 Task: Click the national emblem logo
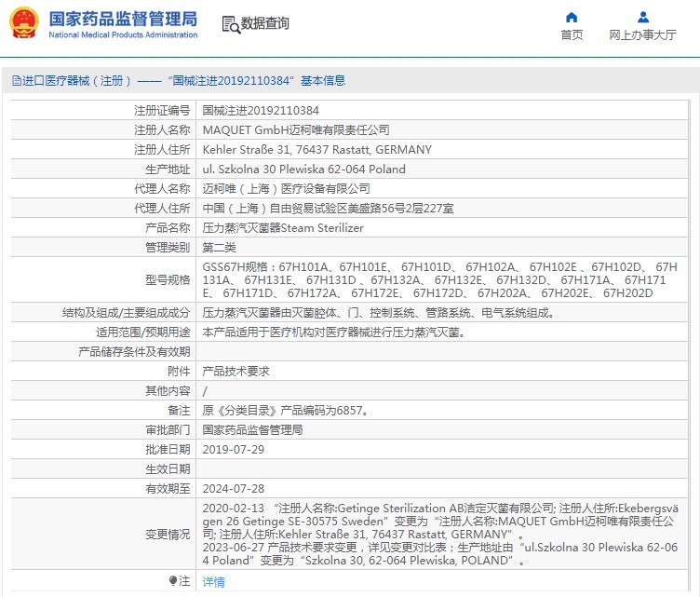point(24,22)
